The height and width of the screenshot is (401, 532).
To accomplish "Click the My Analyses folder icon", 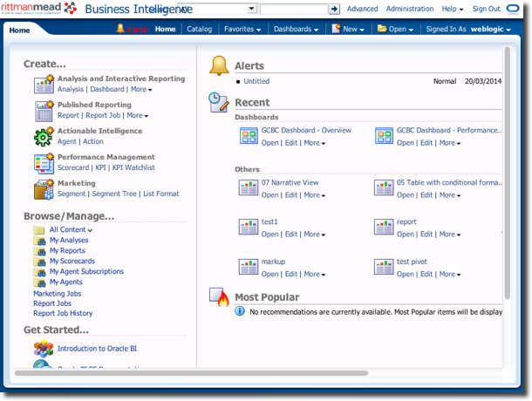I will (x=39, y=241).
